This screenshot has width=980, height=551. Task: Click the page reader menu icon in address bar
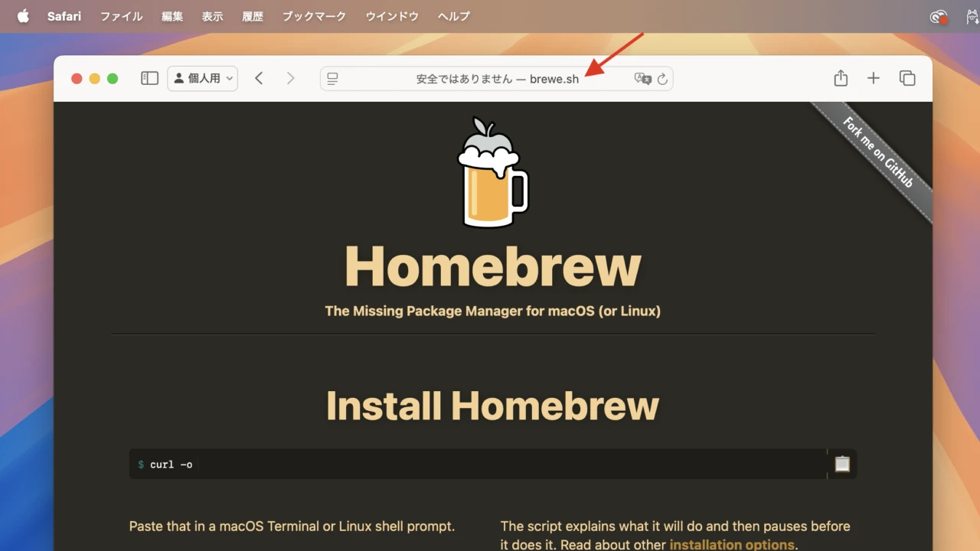(x=332, y=78)
